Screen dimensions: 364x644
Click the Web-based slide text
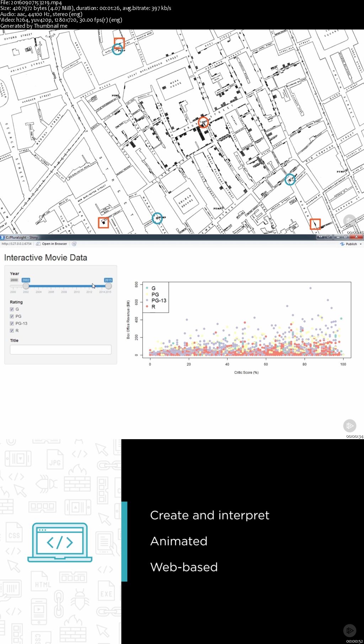click(184, 567)
